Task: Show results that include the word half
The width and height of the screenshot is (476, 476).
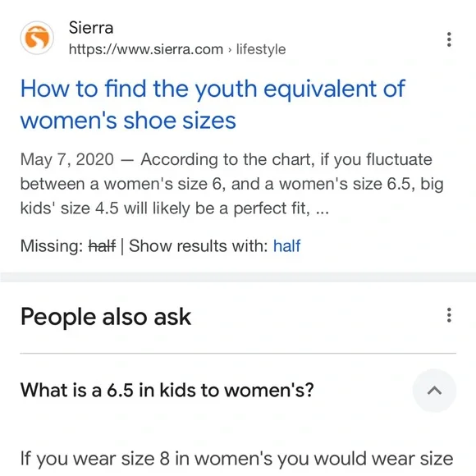Action: tap(286, 246)
